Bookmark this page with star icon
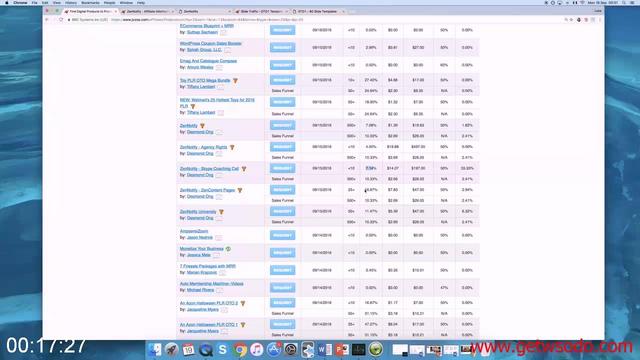 [x=571, y=20]
